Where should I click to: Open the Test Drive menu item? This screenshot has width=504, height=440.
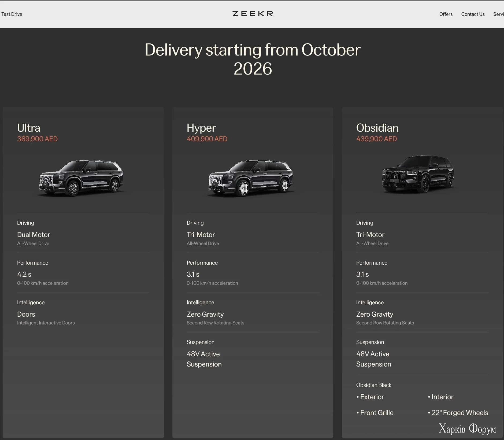[12, 14]
